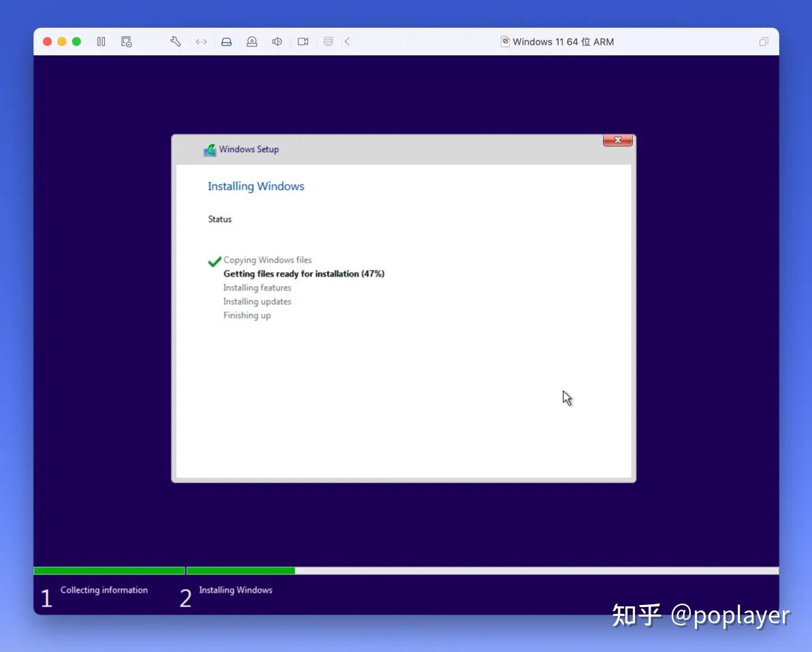This screenshot has width=812, height=652.
Task: Pause the virtual machine with pause icon
Action: click(101, 42)
